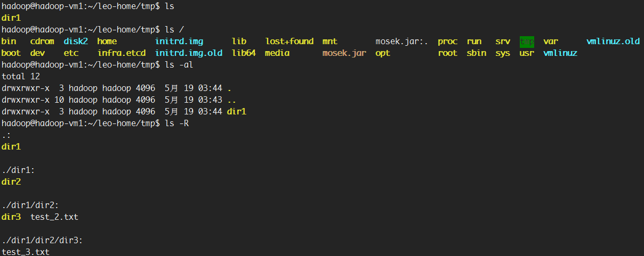Click the initrd.img.old entry
The image size is (644, 256).
click(189, 53)
